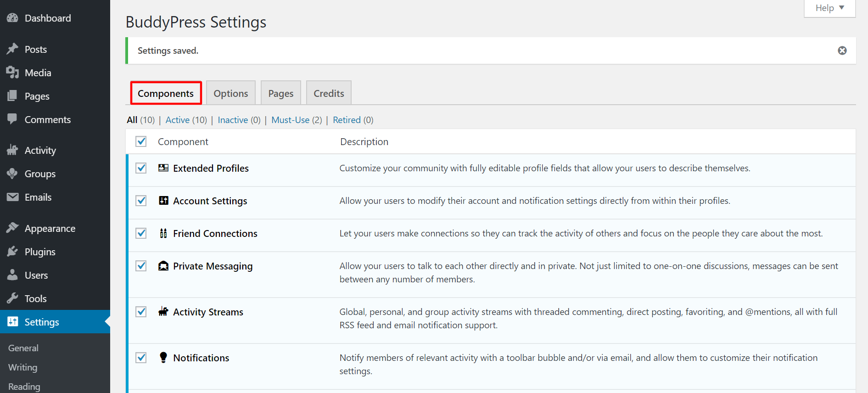The width and height of the screenshot is (868, 393).
Task: Click the Private Messaging component icon
Action: (x=163, y=266)
